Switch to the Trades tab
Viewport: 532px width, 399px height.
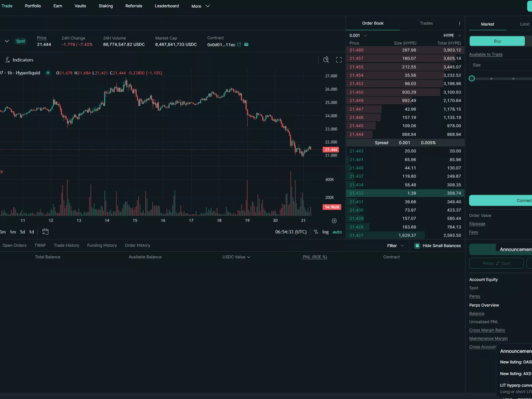point(426,23)
